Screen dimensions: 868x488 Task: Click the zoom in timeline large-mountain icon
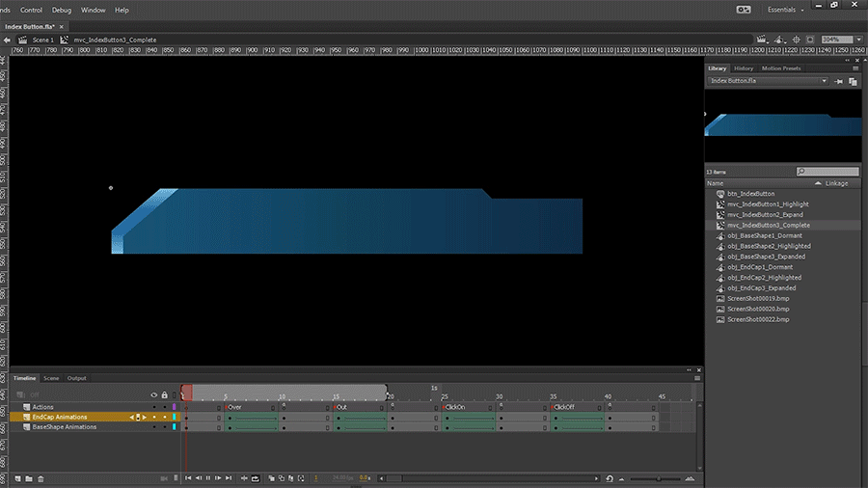(690, 478)
